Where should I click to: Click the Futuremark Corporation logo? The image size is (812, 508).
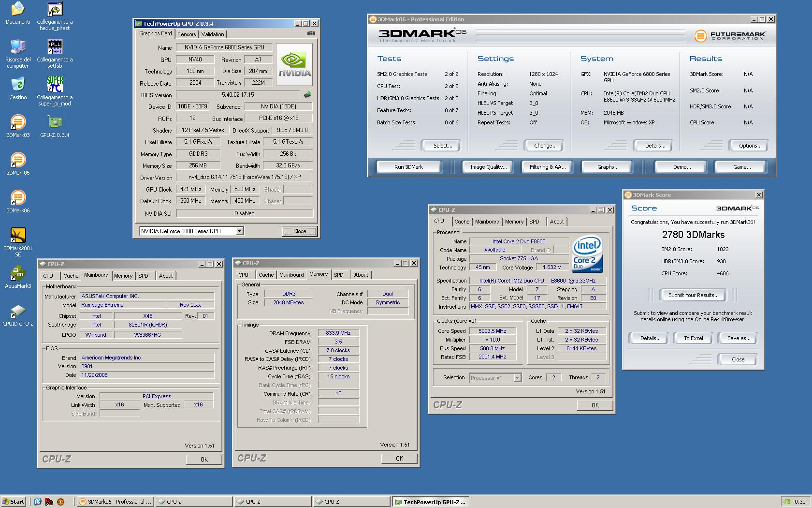[730, 35]
